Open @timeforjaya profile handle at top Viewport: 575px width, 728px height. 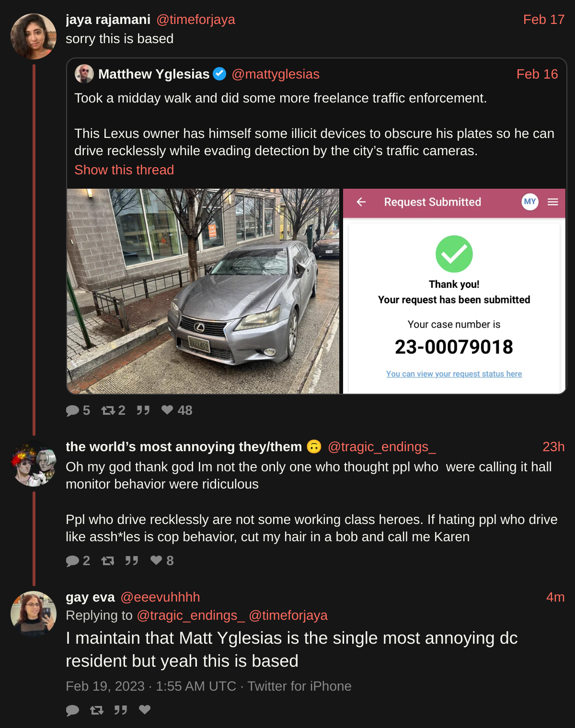[x=195, y=20]
